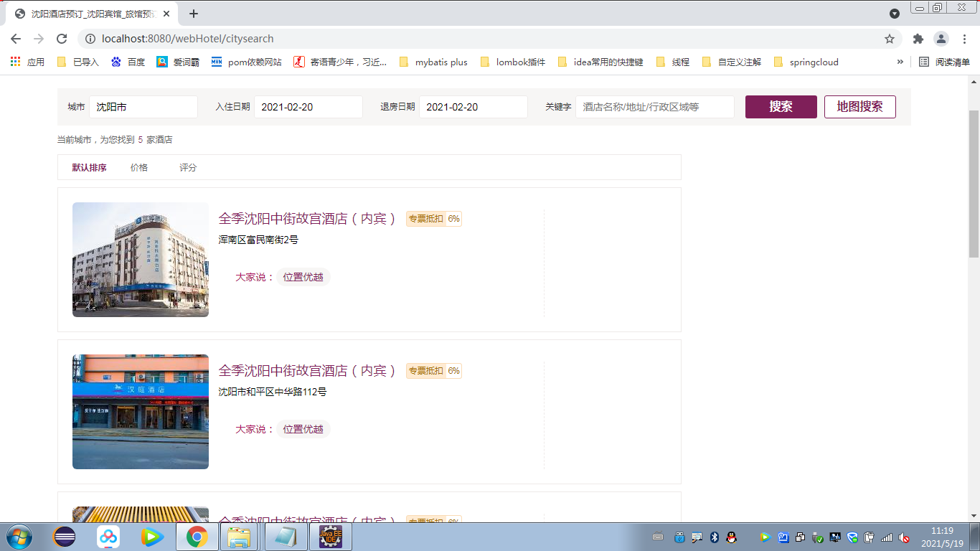The width and height of the screenshot is (980, 551).
Task: Click the 地图搜索 button
Action: point(859,107)
